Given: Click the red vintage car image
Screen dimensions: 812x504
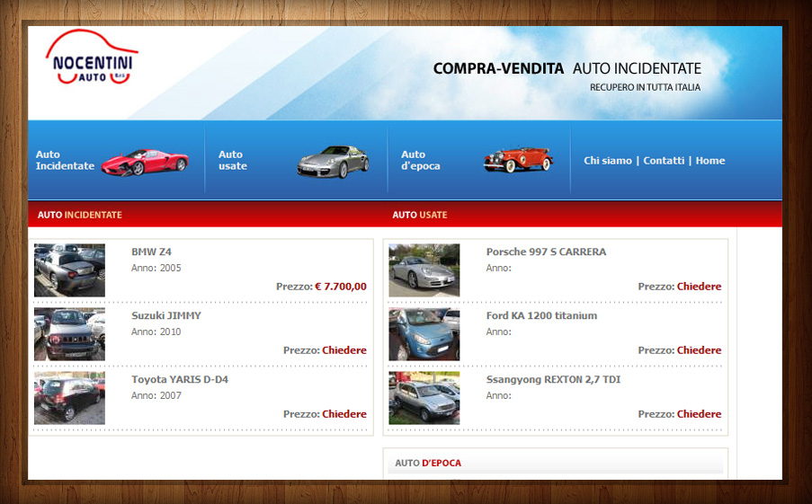Looking at the screenshot, I should coord(518,160).
